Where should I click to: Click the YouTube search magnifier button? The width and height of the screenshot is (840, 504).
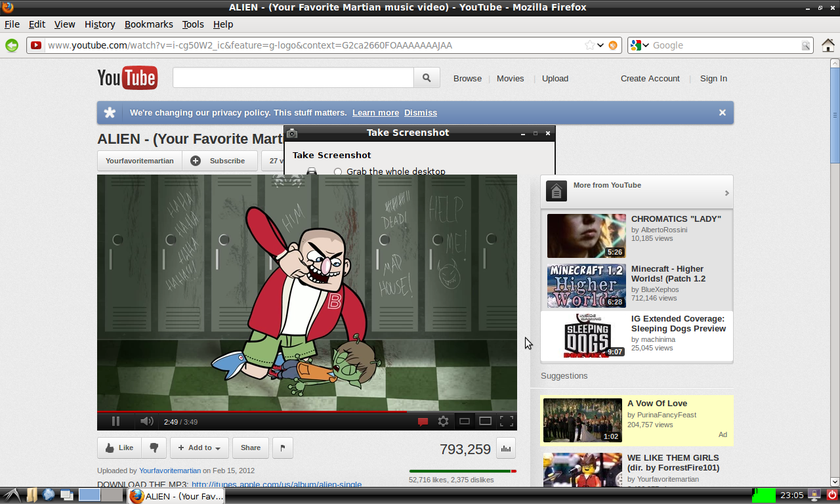[427, 77]
